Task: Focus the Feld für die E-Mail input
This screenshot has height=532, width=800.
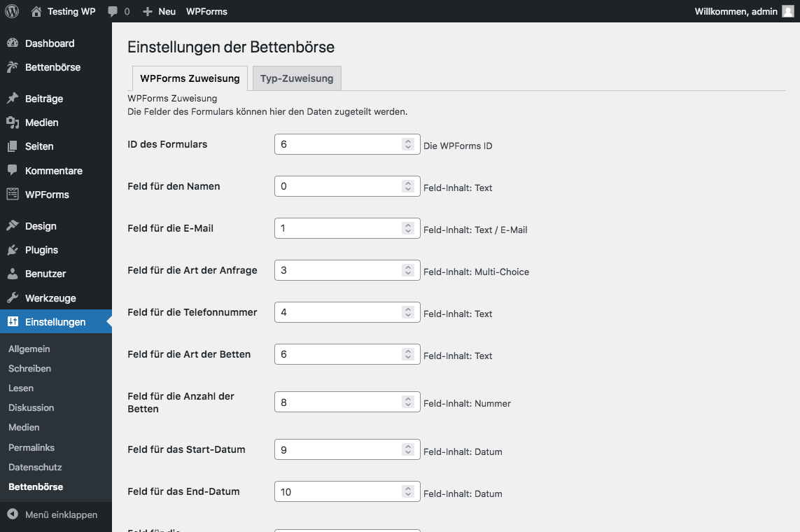Action: (x=347, y=228)
